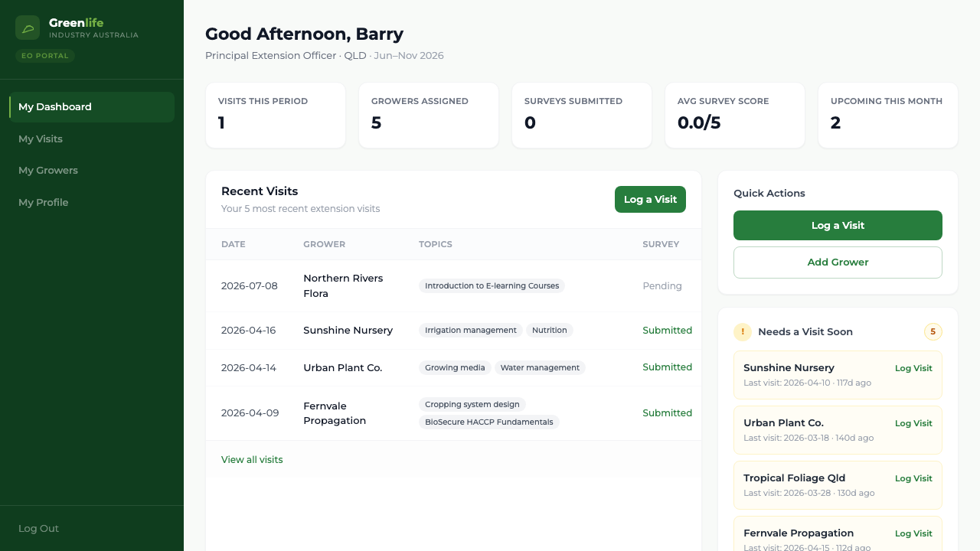Follow the View all visits link

coord(252,460)
